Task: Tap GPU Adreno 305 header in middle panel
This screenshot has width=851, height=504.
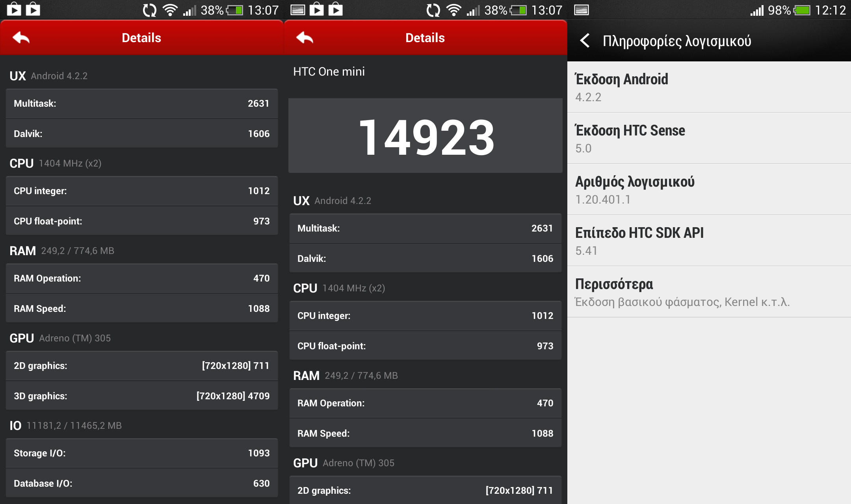Action: (x=344, y=463)
